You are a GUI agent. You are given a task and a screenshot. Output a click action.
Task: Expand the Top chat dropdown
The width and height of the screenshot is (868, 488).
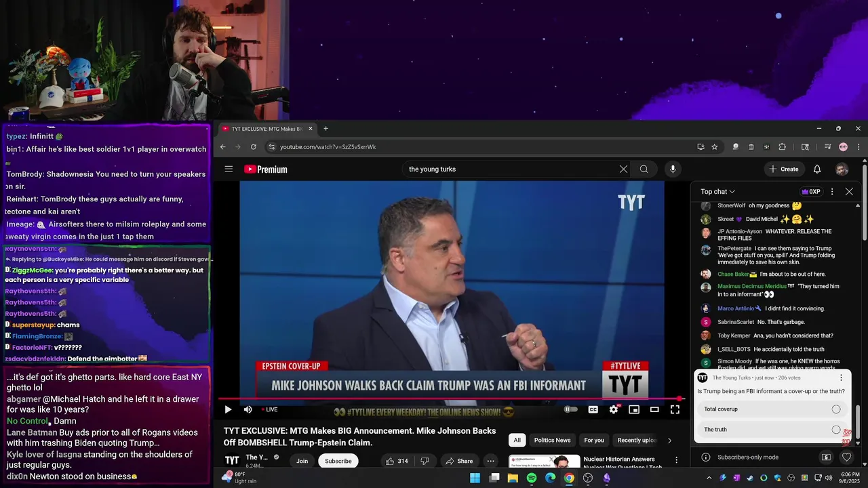tap(717, 192)
